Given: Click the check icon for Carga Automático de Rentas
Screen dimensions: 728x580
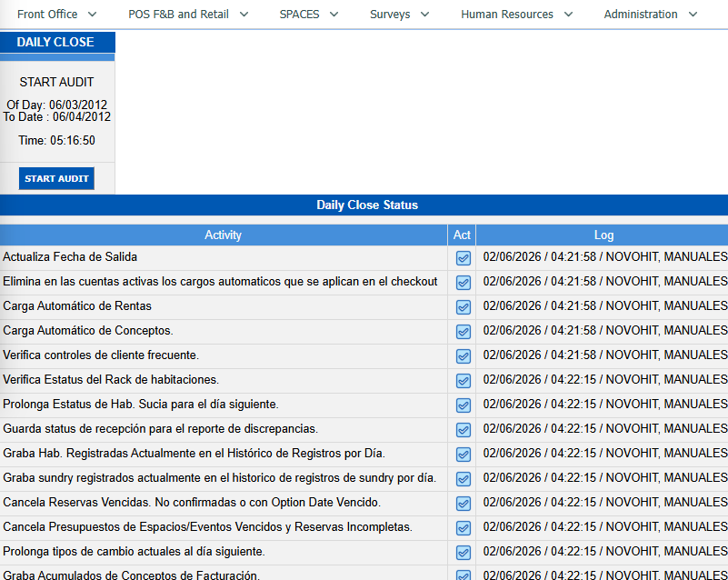Looking at the screenshot, I should tap(463, 307).
